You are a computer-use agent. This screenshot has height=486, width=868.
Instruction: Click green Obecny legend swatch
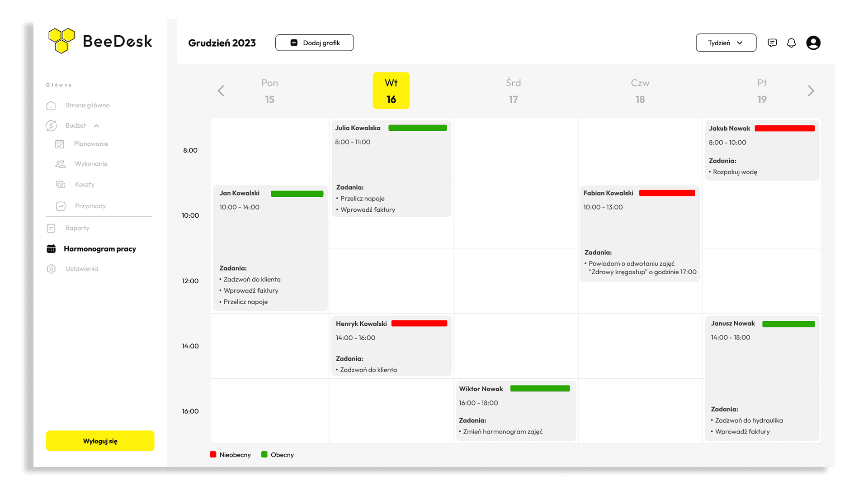(264, 454)
